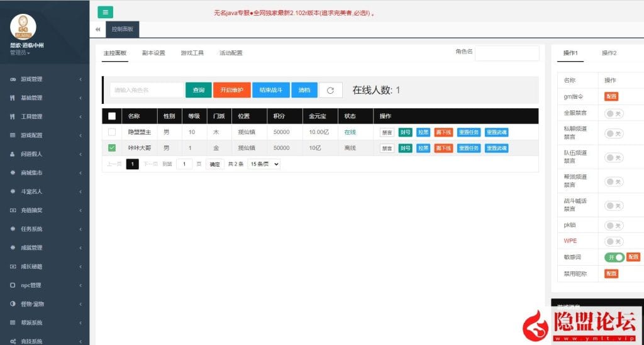The image size is (644, 345).
Task: Open the 15 条/页 page size dropdown
Action: click(264, 164)
